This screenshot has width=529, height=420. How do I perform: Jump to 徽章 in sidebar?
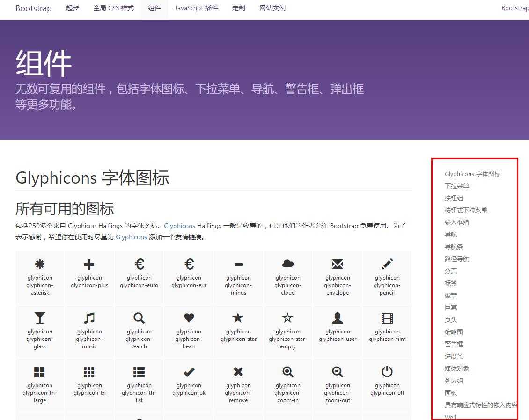point(451,295)
